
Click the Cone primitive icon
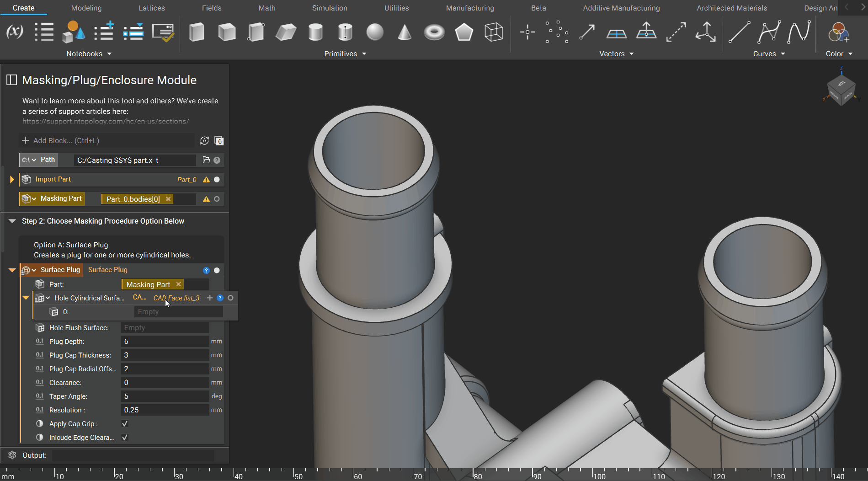click(404, 32)
